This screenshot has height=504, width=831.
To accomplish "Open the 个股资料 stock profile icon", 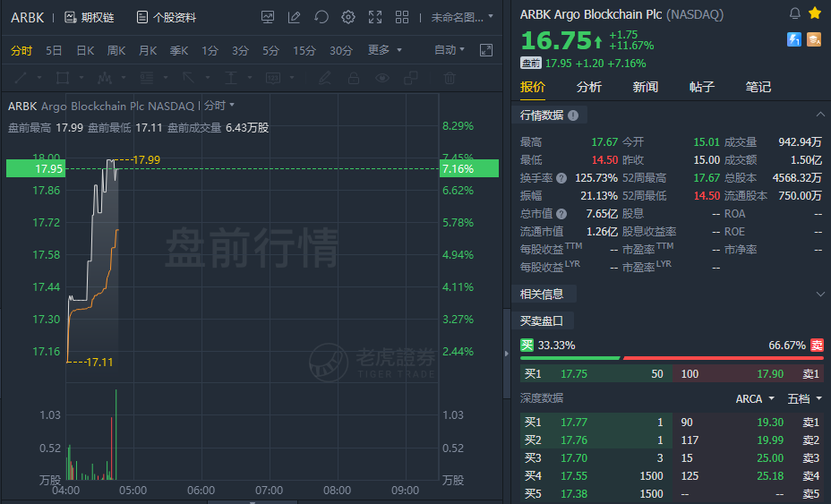I will pyautogui.click(x=142, y=18).
